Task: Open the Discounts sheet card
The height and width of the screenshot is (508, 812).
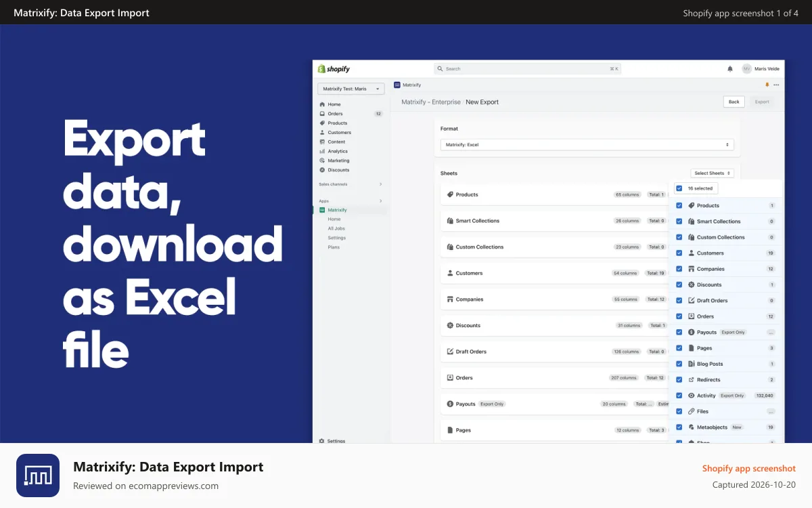Action: (x=556, y=326)
